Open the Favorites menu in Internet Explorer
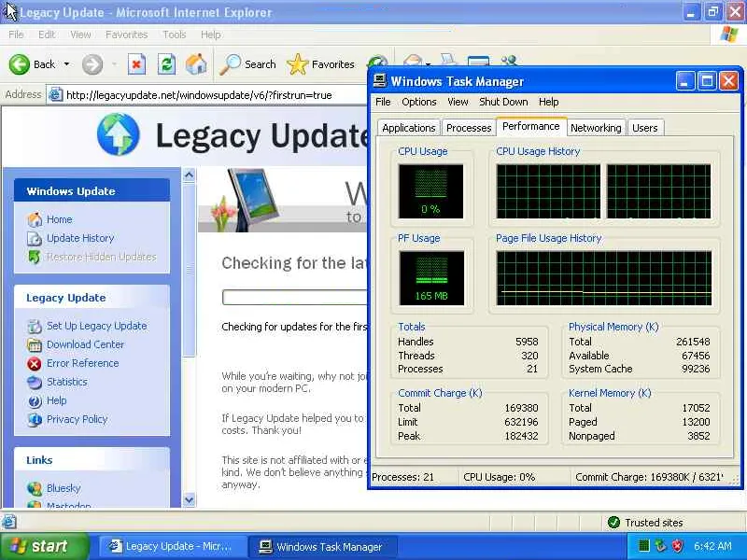 pos(127,35)
